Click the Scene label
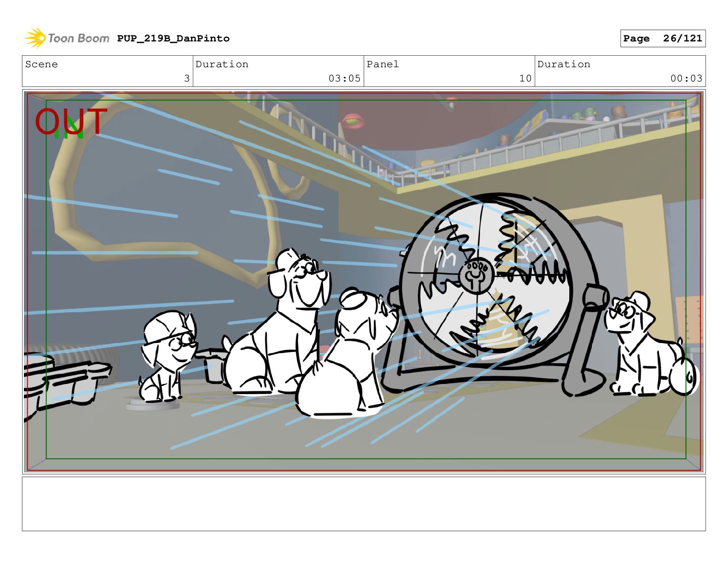The height and width of the screenshot is (564, 728). coord(41,64)
